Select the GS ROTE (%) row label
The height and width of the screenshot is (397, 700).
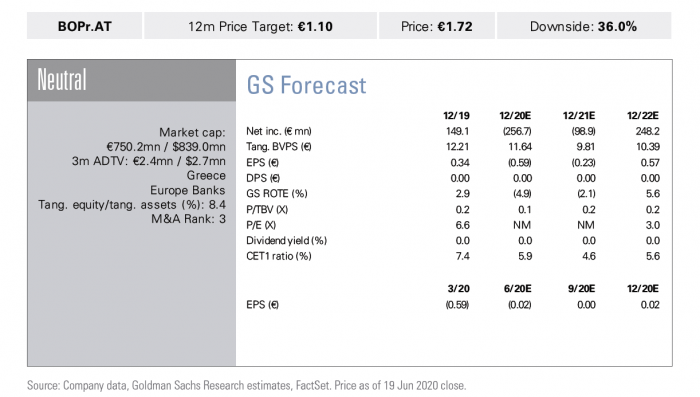pos(277,194)
